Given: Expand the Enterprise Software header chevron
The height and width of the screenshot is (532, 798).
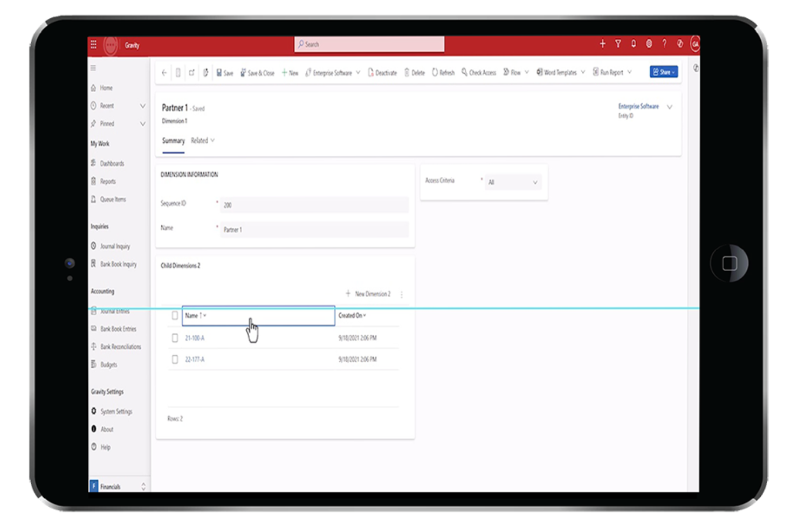Looking at the screenshot, I should point(670,107).
